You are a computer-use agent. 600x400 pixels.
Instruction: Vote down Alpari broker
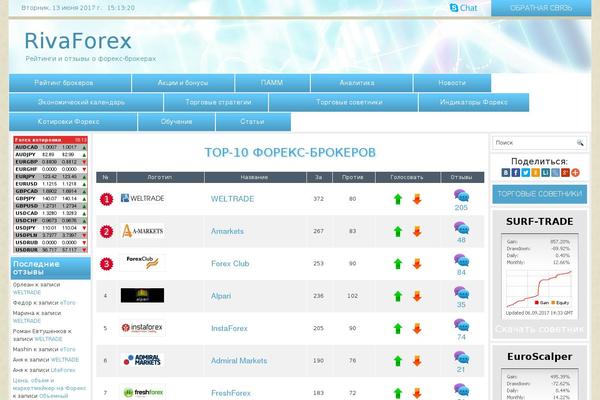pyautogui.click(x=417, y=296)
